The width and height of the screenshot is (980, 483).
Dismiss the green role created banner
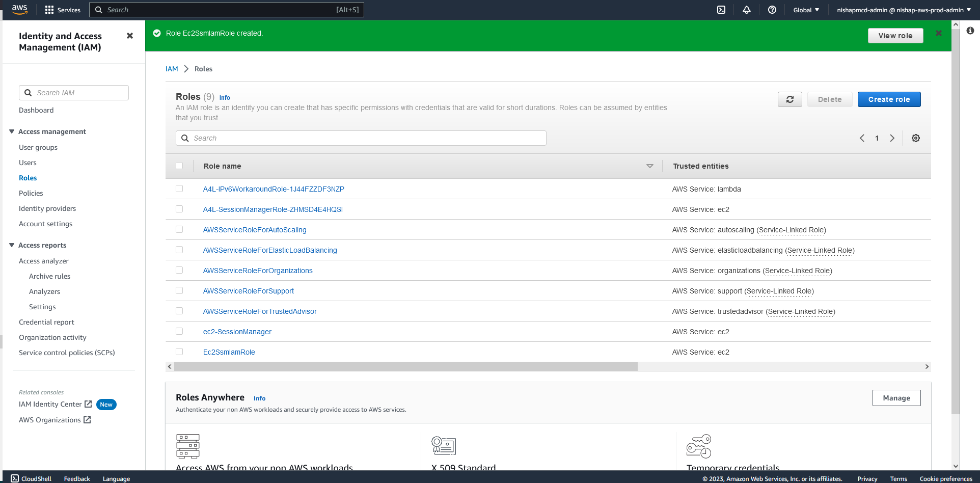point(938,33)
